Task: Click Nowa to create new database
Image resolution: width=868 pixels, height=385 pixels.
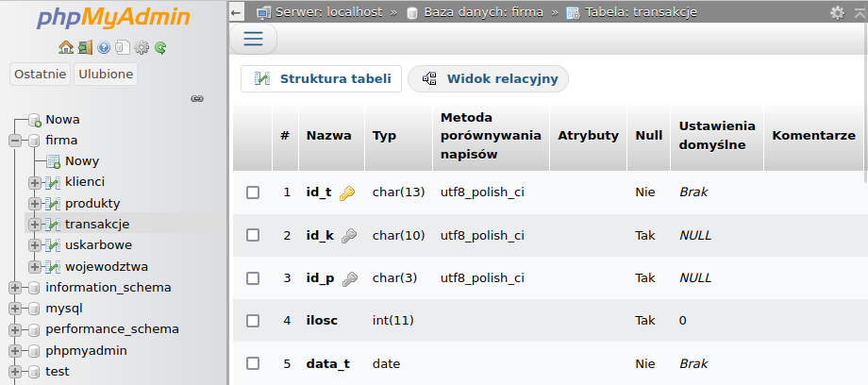Action: pos(62,120)
